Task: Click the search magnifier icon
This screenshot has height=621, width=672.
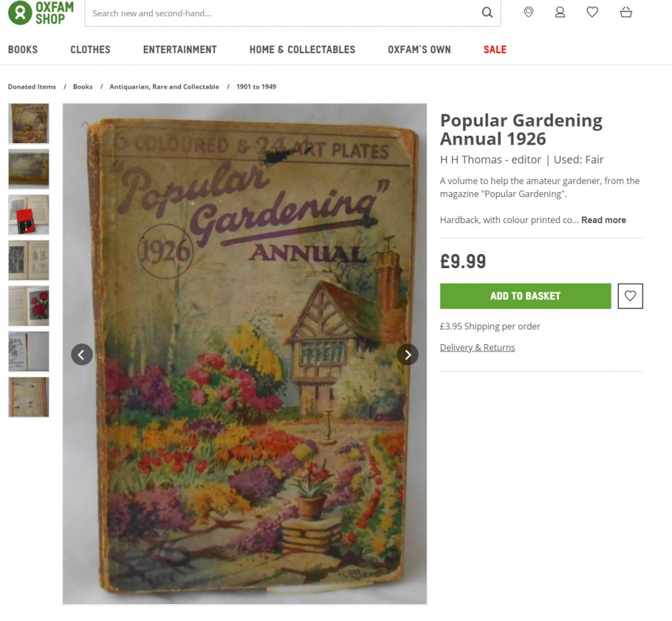Action: [487, 12]
